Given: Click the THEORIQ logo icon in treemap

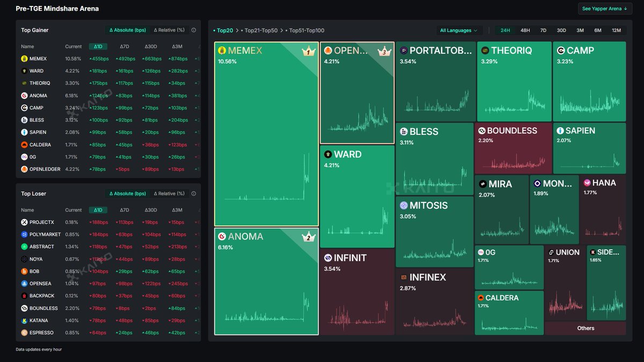Looking at the screenshot, I should (x=485, y=50).
